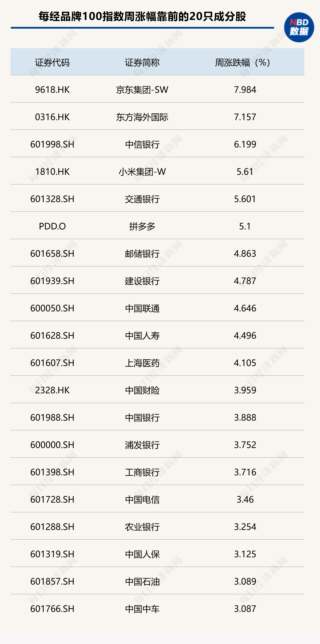Click the chart title 每经品牌100指数

pos(142,16)
